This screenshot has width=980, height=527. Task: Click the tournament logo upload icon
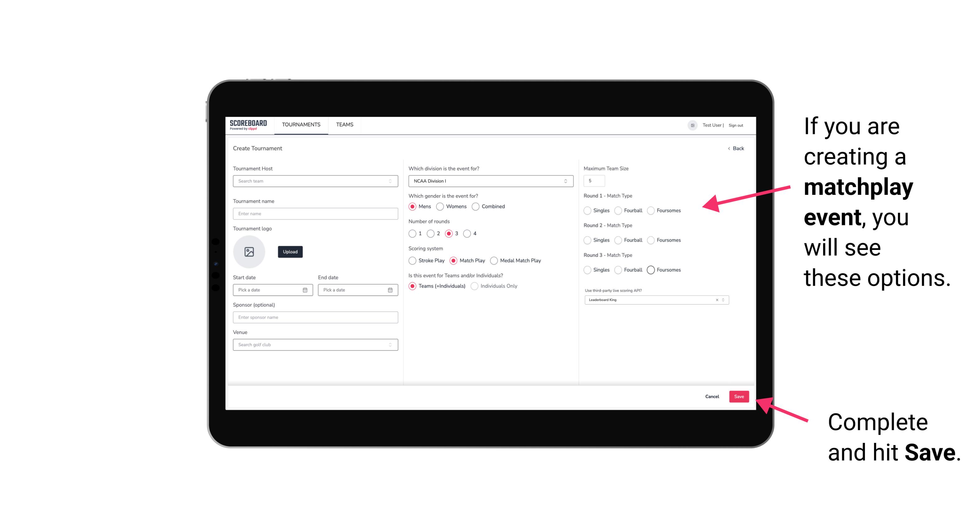tap(250, 252)
